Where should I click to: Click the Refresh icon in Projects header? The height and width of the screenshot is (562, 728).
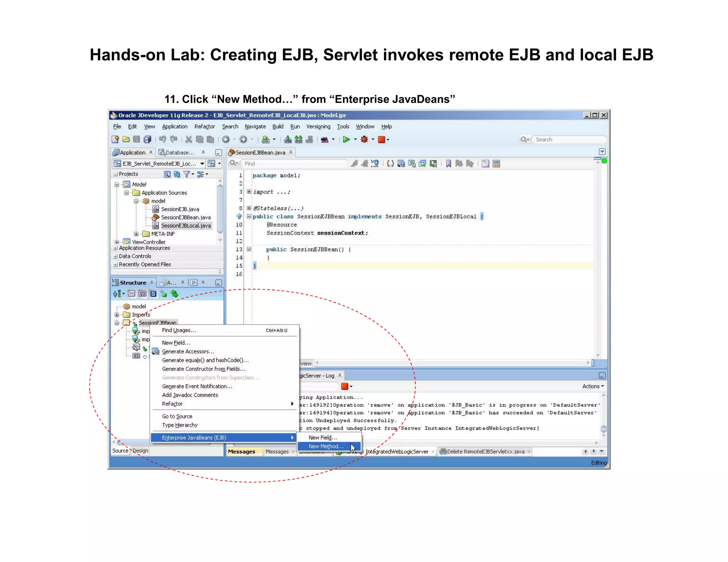(177, 174)
